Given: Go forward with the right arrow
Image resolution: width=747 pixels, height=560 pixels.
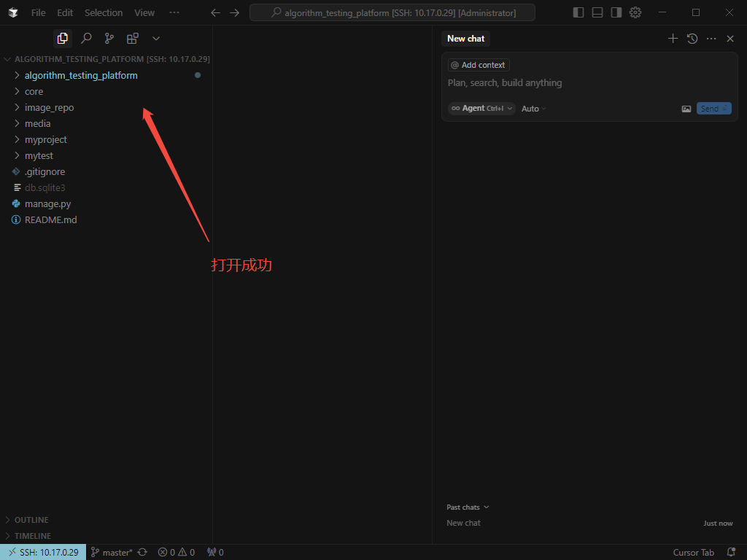Looking at the screenshot, I should point(235,13).
